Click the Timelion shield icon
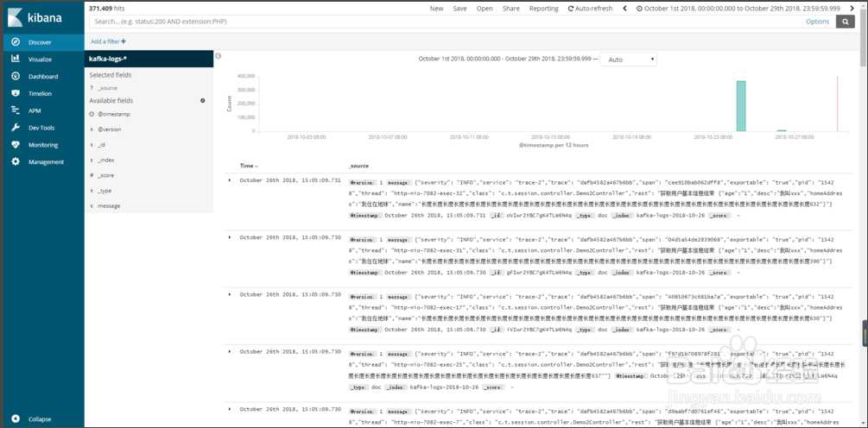 click(16, 93)
